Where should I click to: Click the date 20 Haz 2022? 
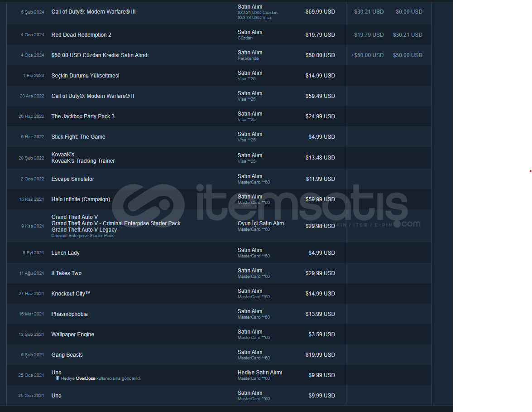point(31,116)
